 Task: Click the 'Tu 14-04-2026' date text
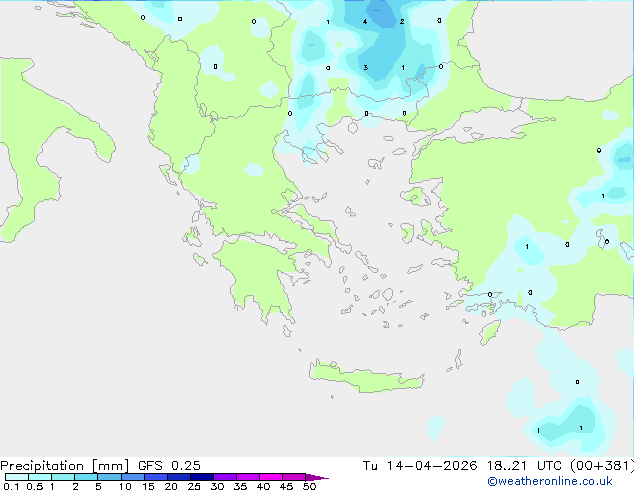[420, 466]
